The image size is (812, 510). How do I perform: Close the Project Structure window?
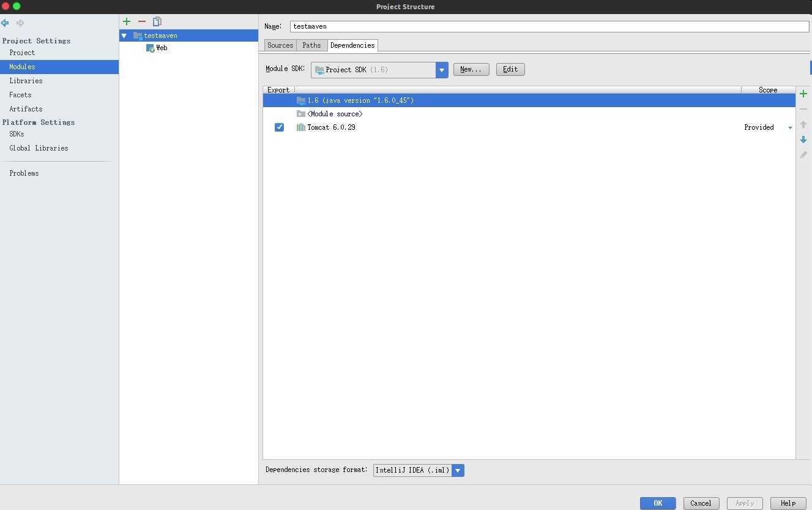[x=6, y=6]
